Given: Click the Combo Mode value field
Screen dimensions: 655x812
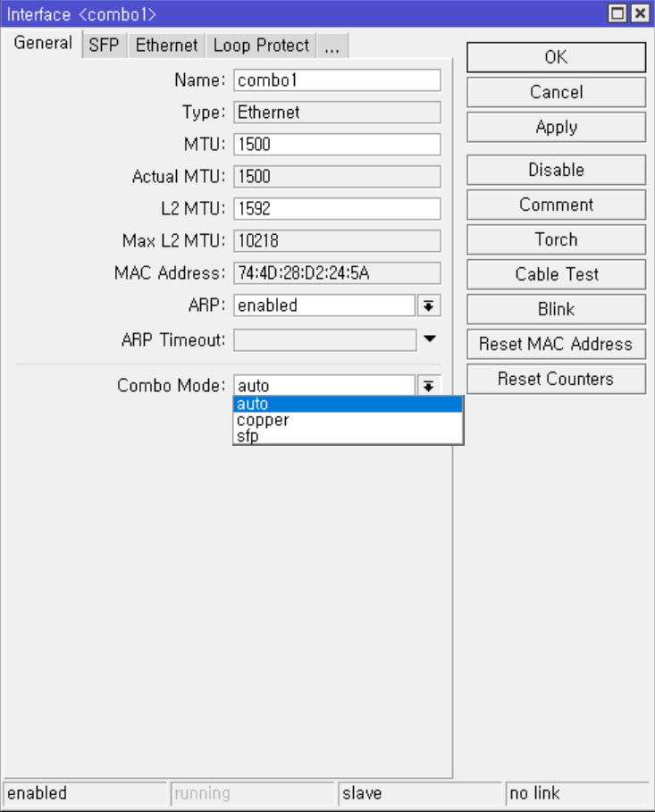Looking at the screenshot, I should (x=324, y=385).
